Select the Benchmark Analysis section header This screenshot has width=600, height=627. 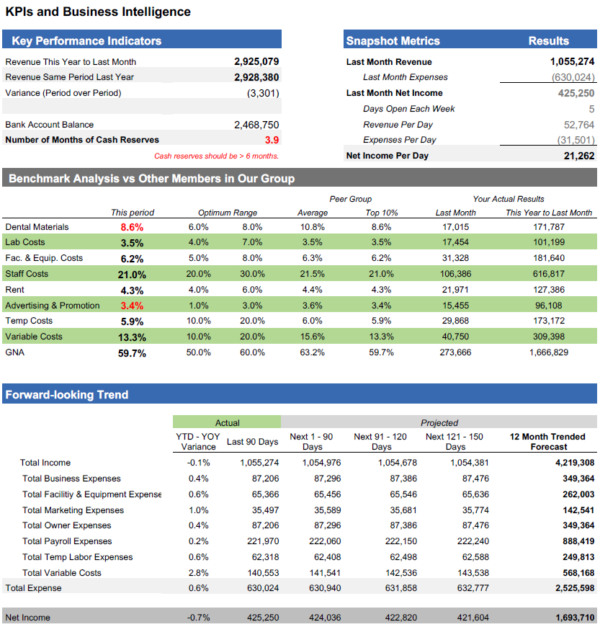pos(151,179)
